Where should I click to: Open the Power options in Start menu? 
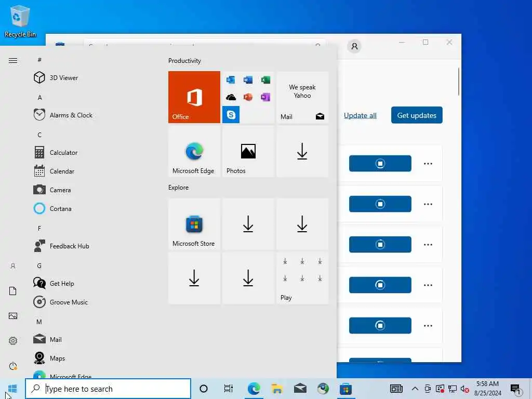tap(13, 366)
